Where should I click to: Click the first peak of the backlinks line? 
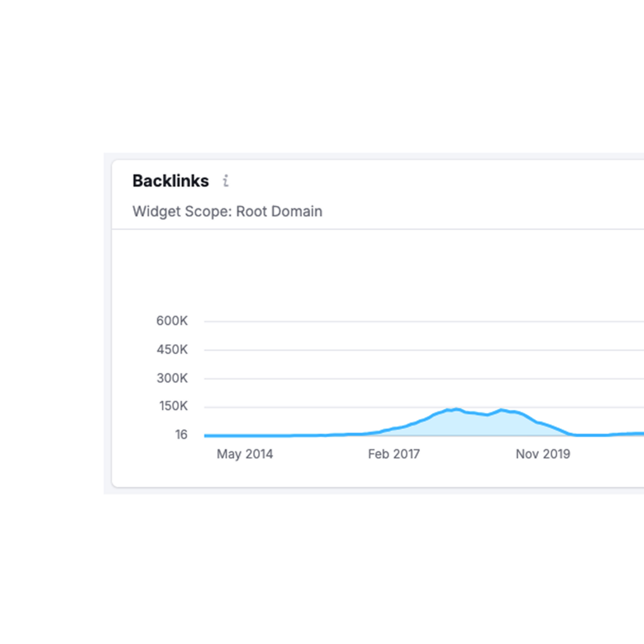pyautogui.click(x=456, y=409)
